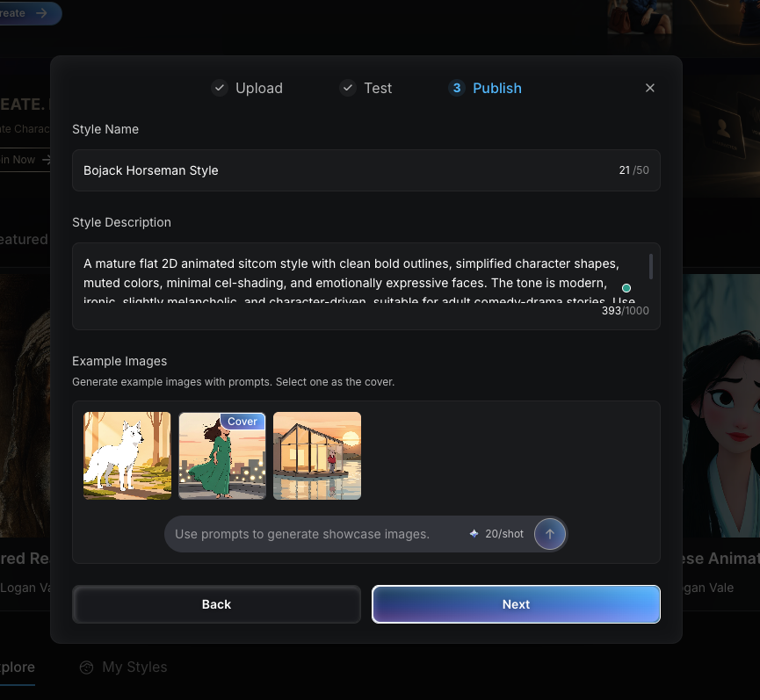Screen dimensions: 760x700
Task: Click the credit sparkle icon near 20/shot
Action: point(474,534)
